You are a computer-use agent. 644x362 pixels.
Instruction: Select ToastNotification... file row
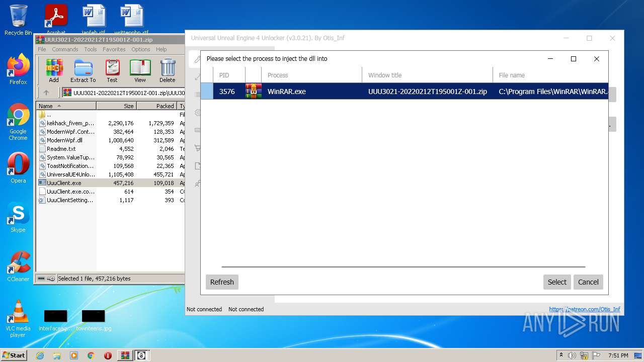coord(110,166)
